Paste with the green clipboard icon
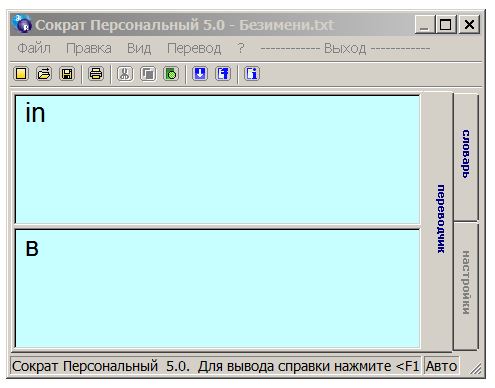This screenshot has height=388, width=495. (171, 74)
